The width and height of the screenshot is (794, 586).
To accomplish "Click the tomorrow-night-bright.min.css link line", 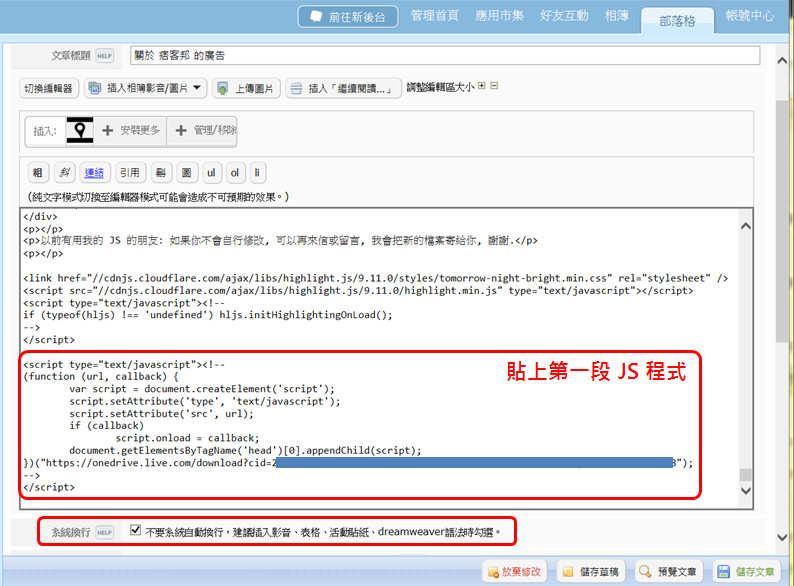I will (375, 278).
